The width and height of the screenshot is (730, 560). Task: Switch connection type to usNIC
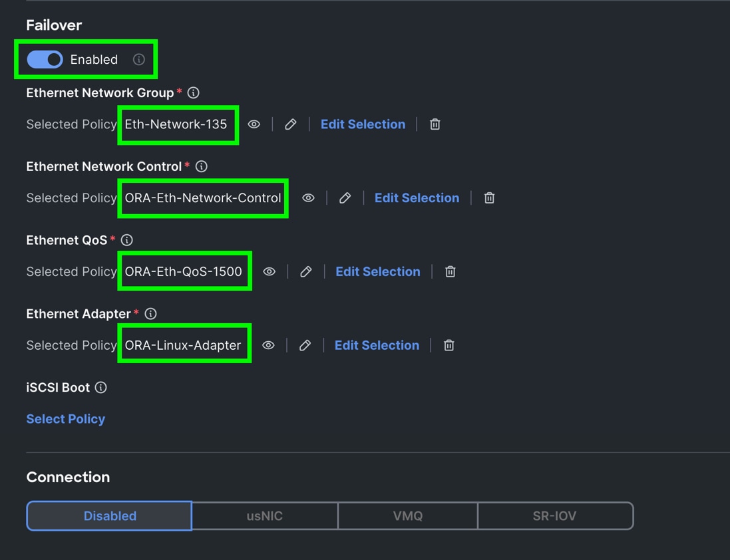(x=265, y=516)
